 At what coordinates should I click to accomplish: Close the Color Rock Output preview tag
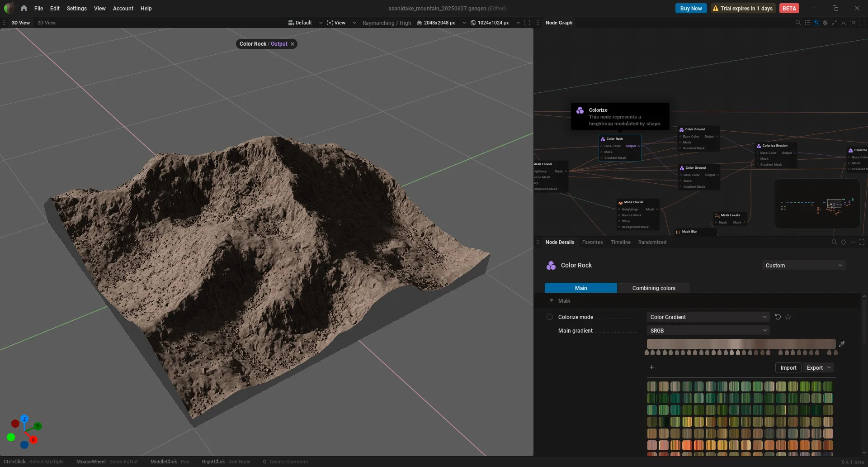pyautogui.click(x=292, y=44)
